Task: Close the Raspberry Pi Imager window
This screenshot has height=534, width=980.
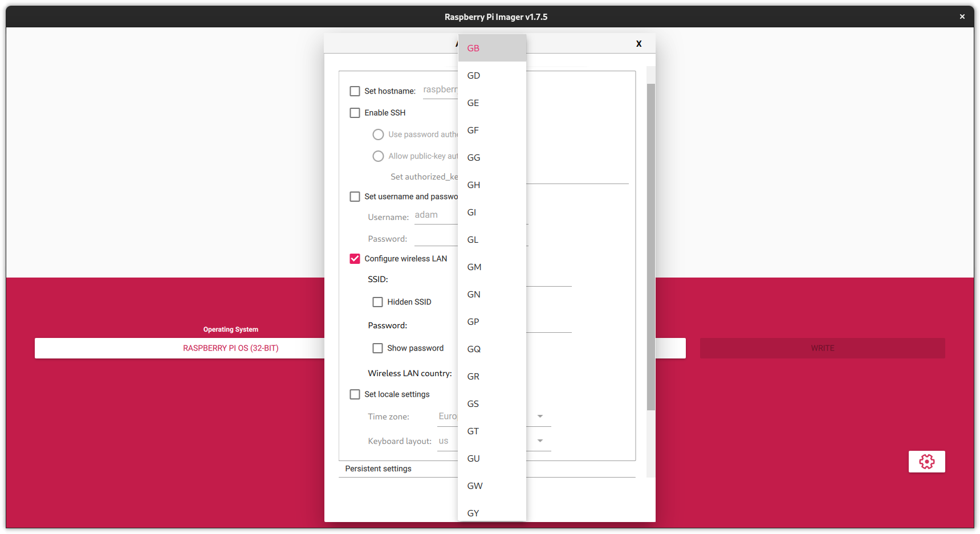Action: point(962,17)
